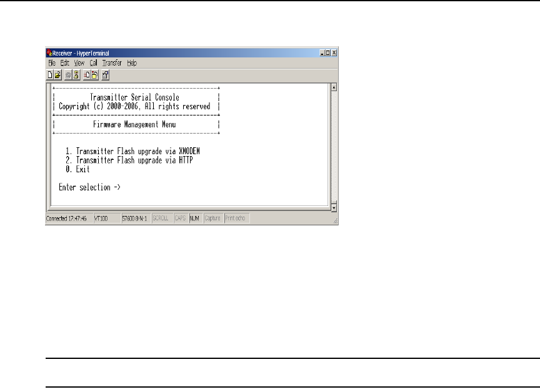The image size is (540, 392).
Task: Open the Edit menu
Action: [65, 63]
